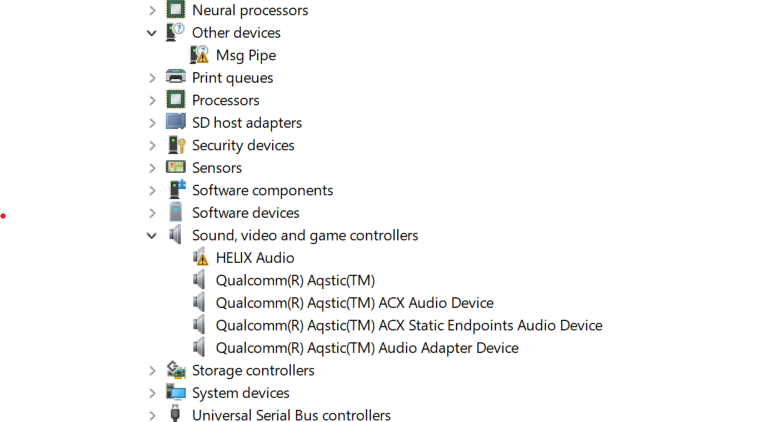Select Qualcomm(R) Aqstic(TM) ACX Audio Device
This screenshot has width=758, height=422.
pos(354,303)
